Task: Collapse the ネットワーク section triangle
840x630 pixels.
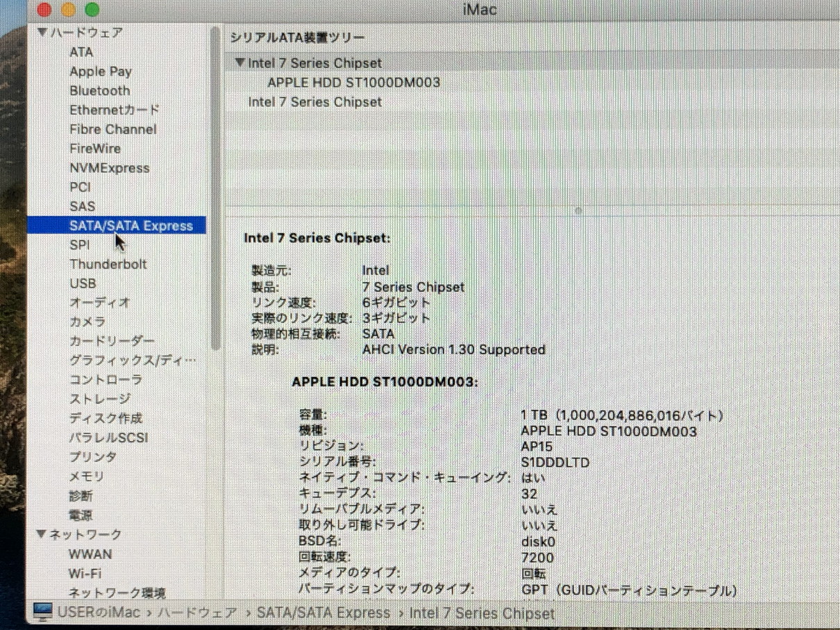Action: [42, 534]
